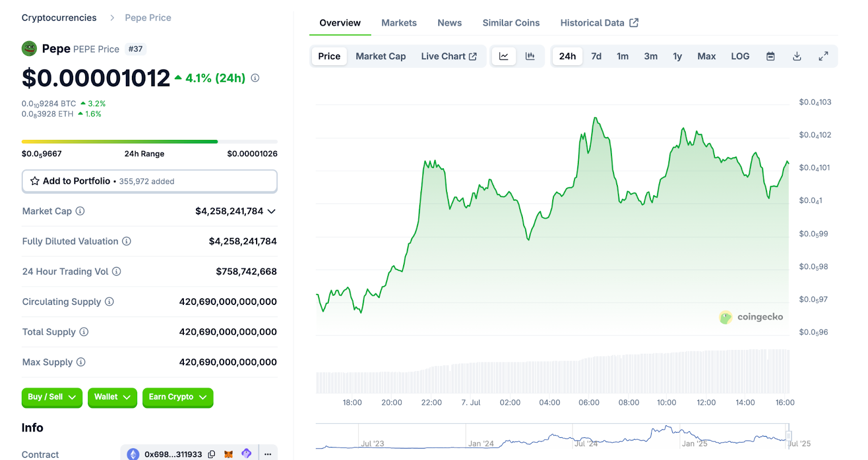This screenshot has width=868, height=460.
Task: Click the Market Cap info icon
Action: [x=80, y=211]
